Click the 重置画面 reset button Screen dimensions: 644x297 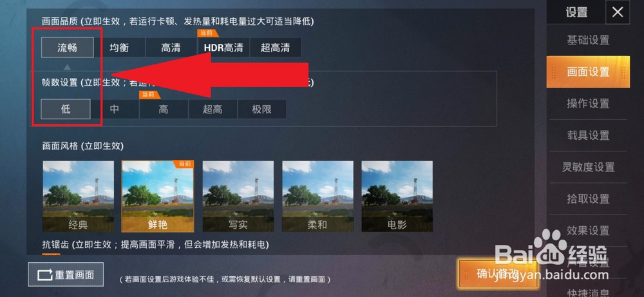(66, 274)
